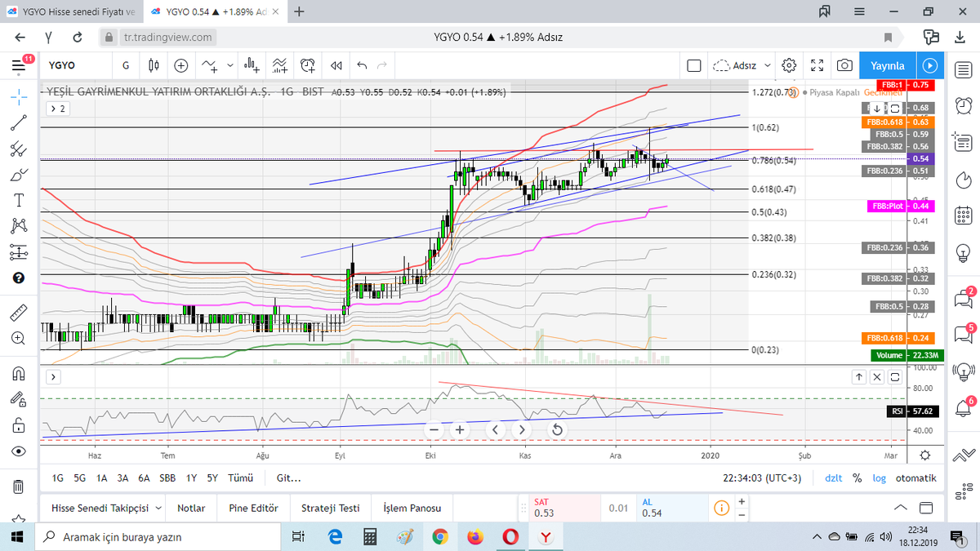This screenshot has width=980, height=551.
Task: Open the İşlem Panosu tab
Action: click(412, 508)
